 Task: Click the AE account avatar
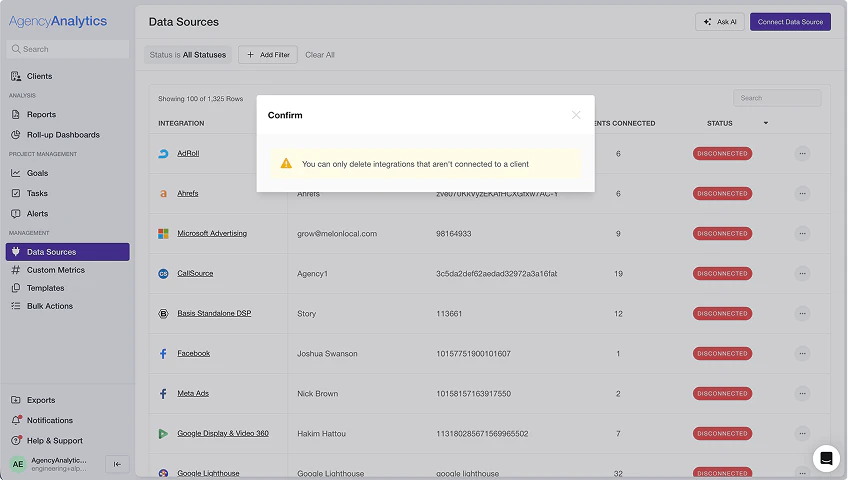(18, 464)
